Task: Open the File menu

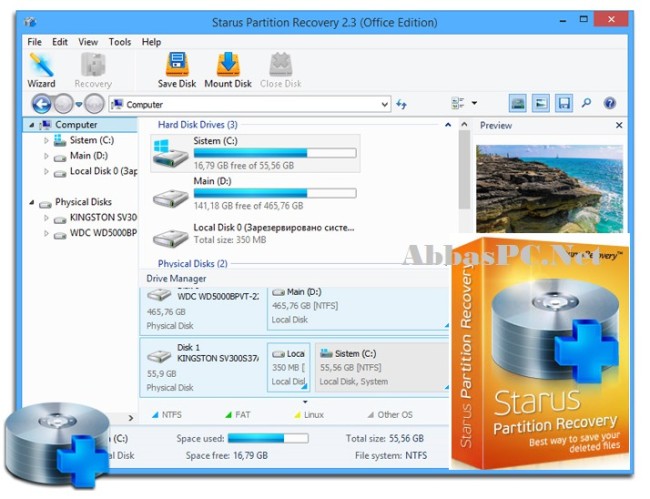Action: coord(34,42)
